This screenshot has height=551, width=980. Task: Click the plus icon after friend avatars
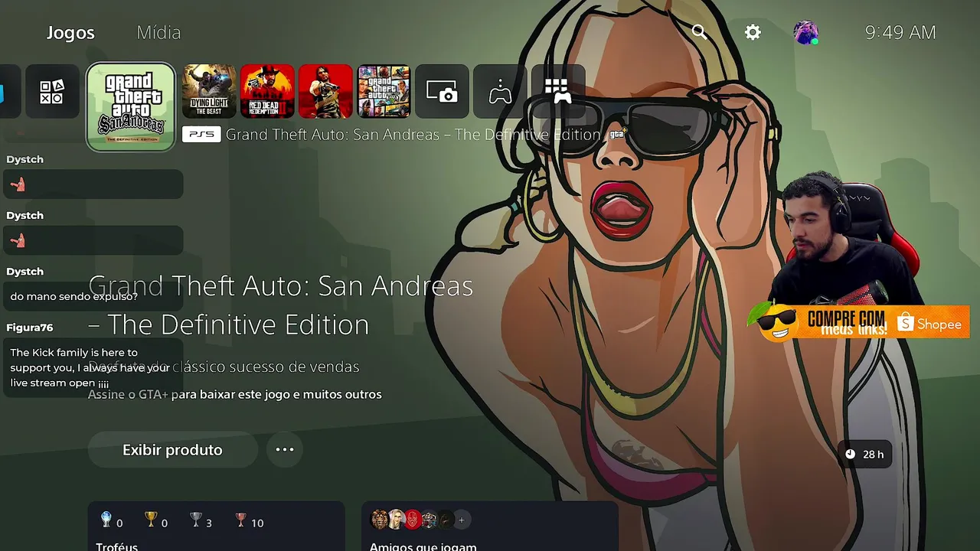(462, 520)
